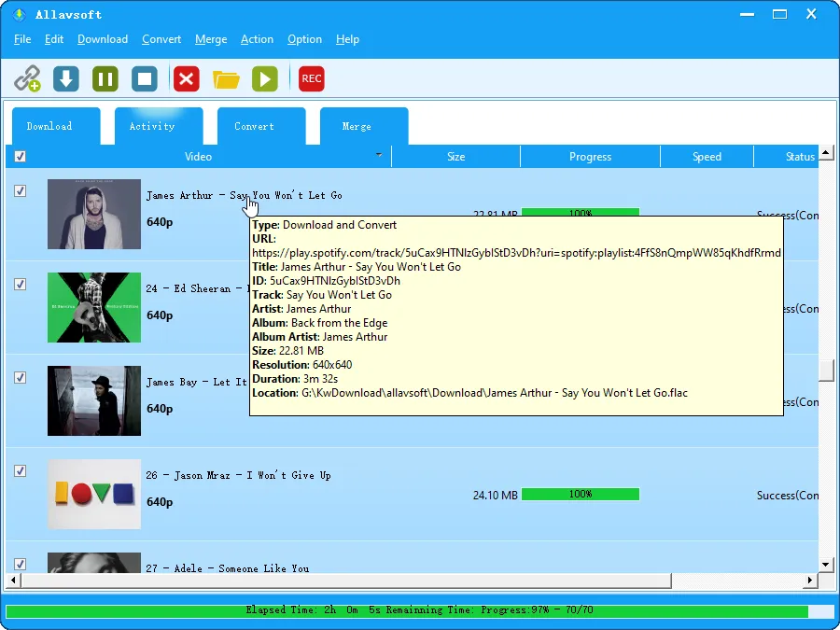This screenshot has width=840, height=630.
Task: Open the Option menu
Action: coord(305,39)
